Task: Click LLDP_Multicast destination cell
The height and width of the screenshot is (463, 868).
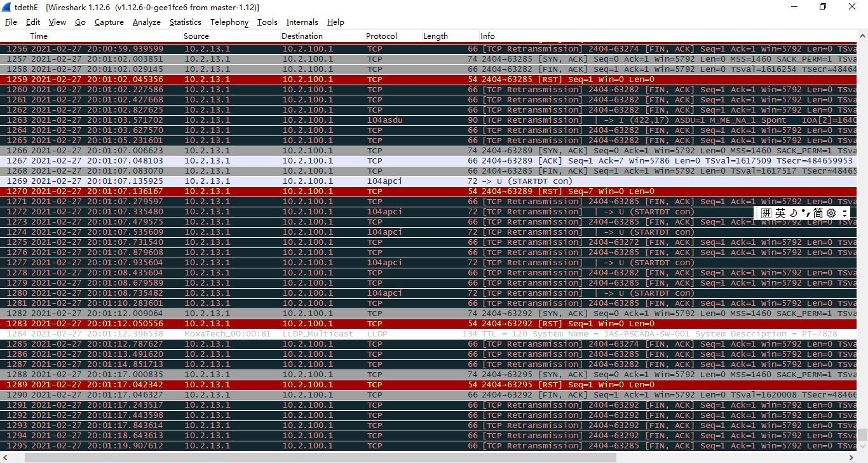Action: click(318, 334)
